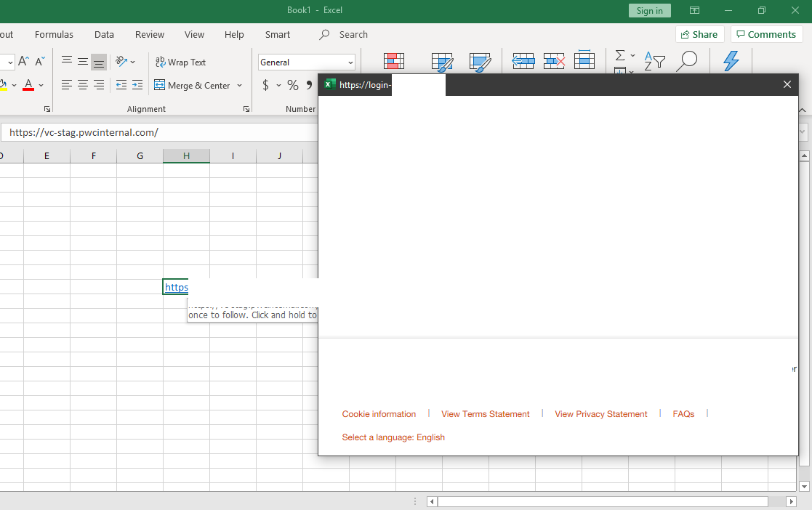Image resolution: width=812 pixels, height=510 pixels.
Task: Launch Analyze Data with the lightning icon
Action: [731, 61]
